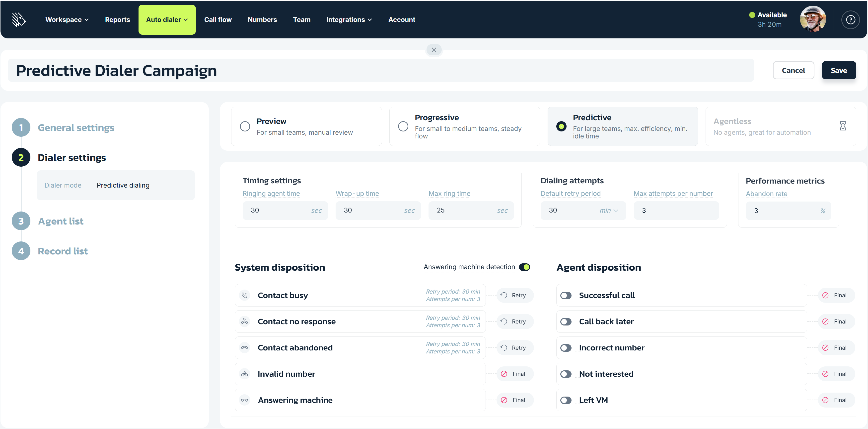
Task: Open the help question-mark icon
Action: click(x=851, y=19)
